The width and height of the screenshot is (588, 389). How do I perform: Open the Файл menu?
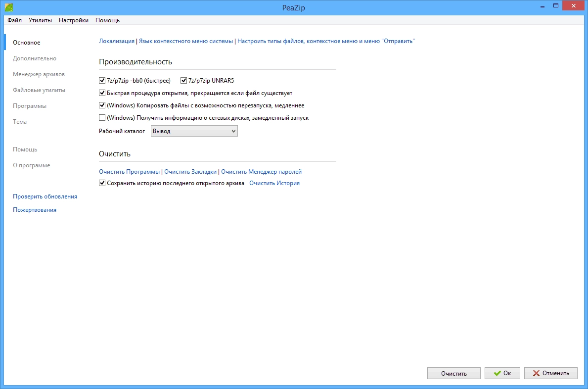(15, 20)
